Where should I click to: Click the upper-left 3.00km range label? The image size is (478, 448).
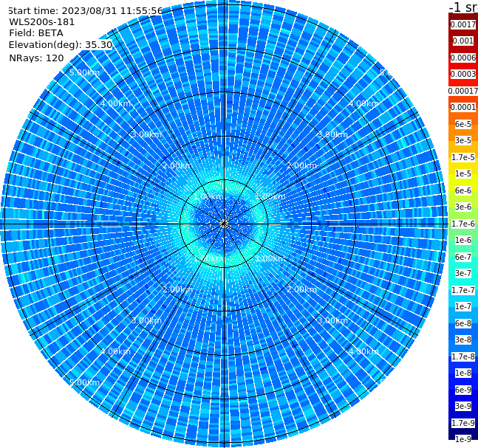pyautogui.click(x=146, y=134)
